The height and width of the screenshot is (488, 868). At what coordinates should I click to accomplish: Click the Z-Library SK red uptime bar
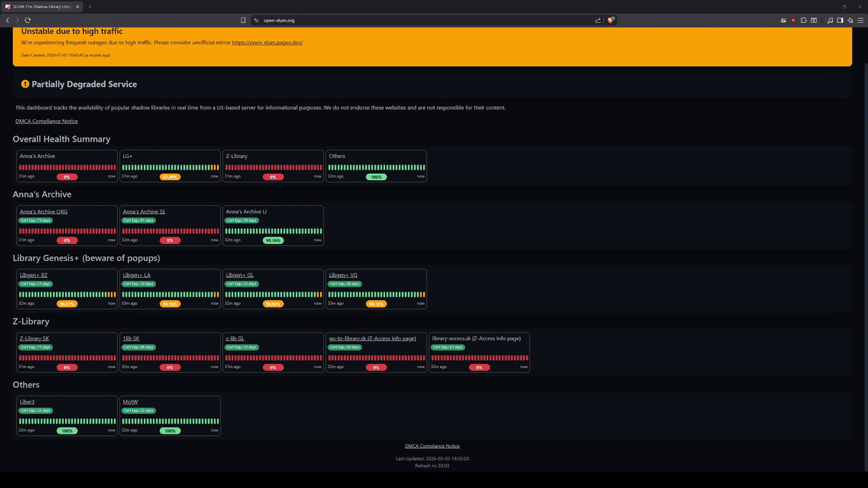pos(67,358)
